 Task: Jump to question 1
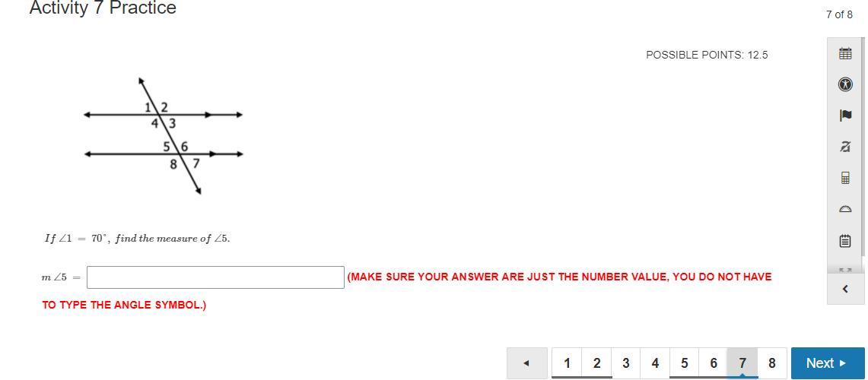coord(567,363)
